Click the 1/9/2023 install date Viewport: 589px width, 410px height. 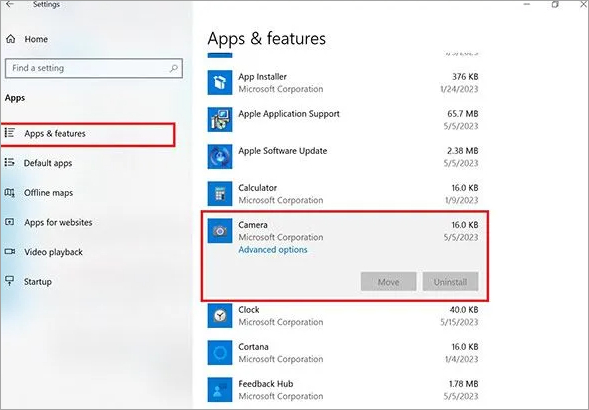(461, 200)
